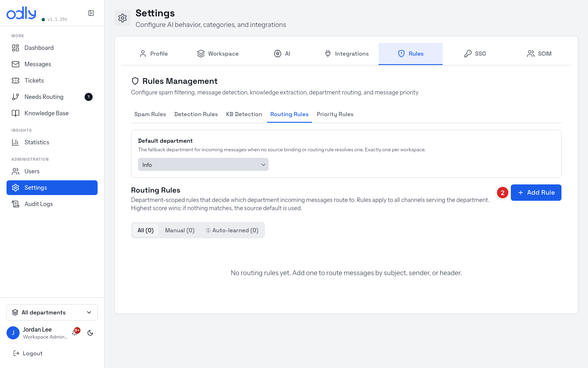Screen dimensions: 588x368
Task: Open Needs Routing queue
Action: point(52,97)
